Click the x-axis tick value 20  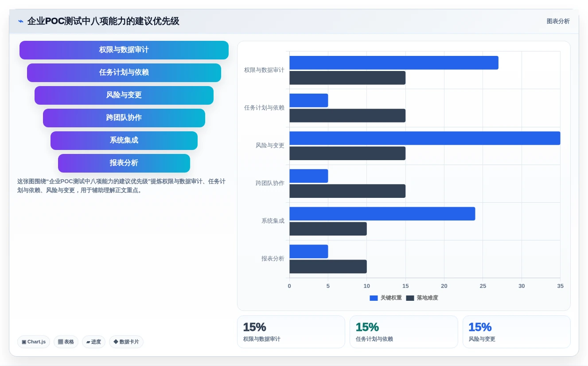(444, 286)
